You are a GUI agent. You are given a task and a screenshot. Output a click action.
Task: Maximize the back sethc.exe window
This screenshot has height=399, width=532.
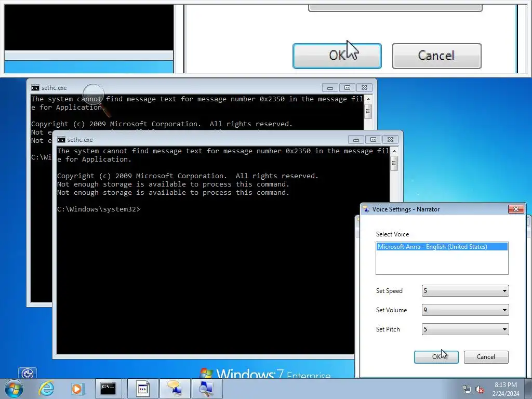pos(347,88)
